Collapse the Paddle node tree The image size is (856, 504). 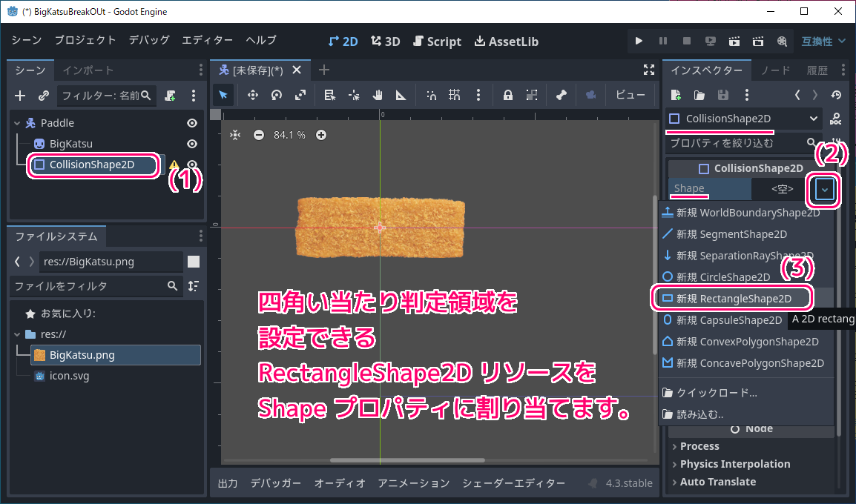pos(17,123)
